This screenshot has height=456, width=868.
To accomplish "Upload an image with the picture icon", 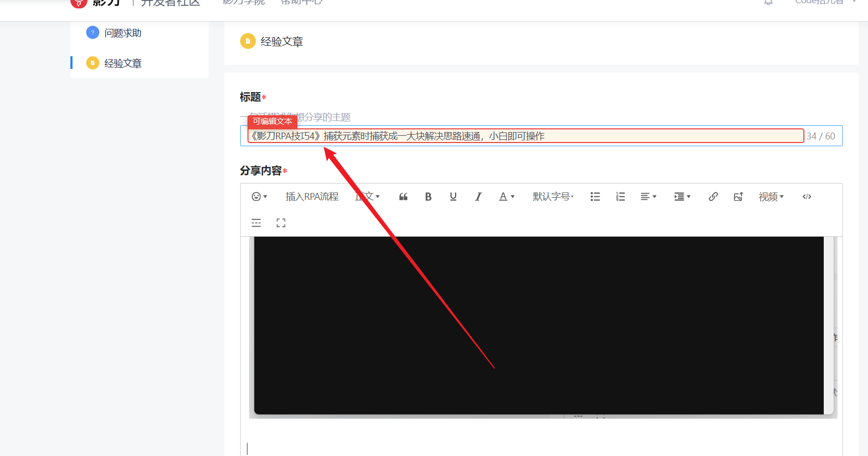I will tap(738, 197).
